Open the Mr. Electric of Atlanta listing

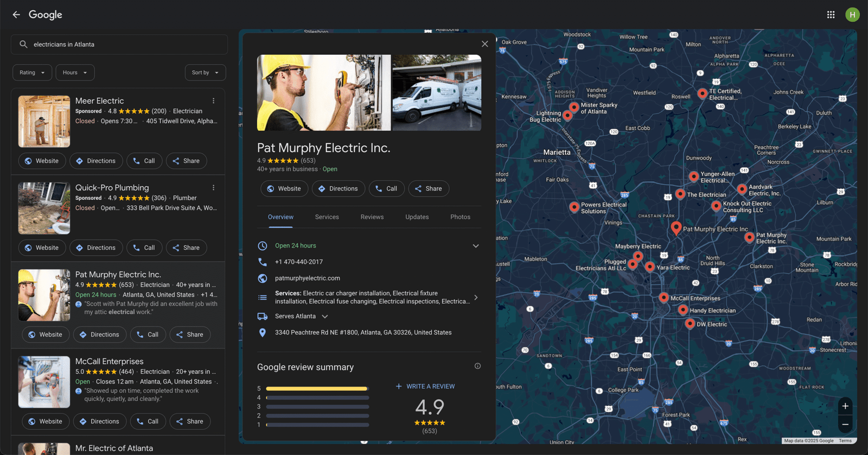point(114,448)
